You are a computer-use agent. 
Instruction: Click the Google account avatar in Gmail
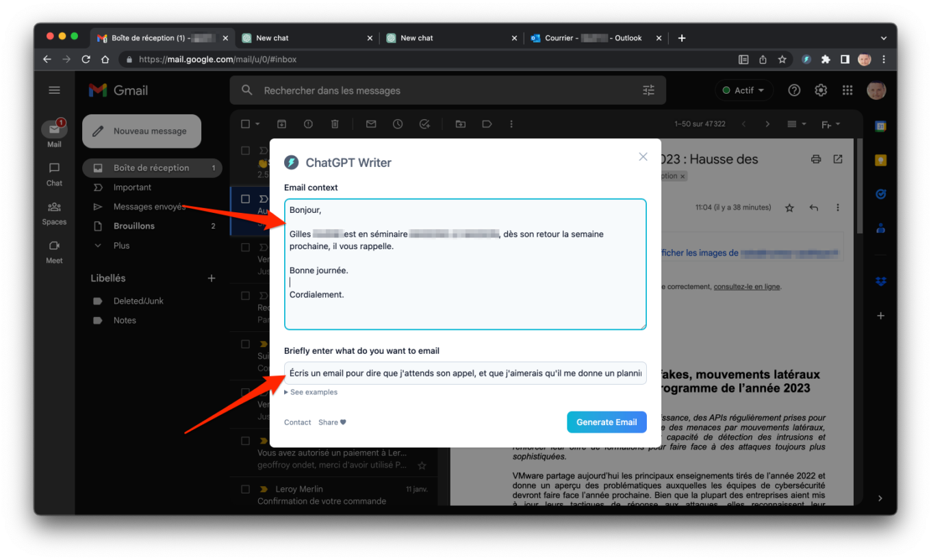pos(876,90)
